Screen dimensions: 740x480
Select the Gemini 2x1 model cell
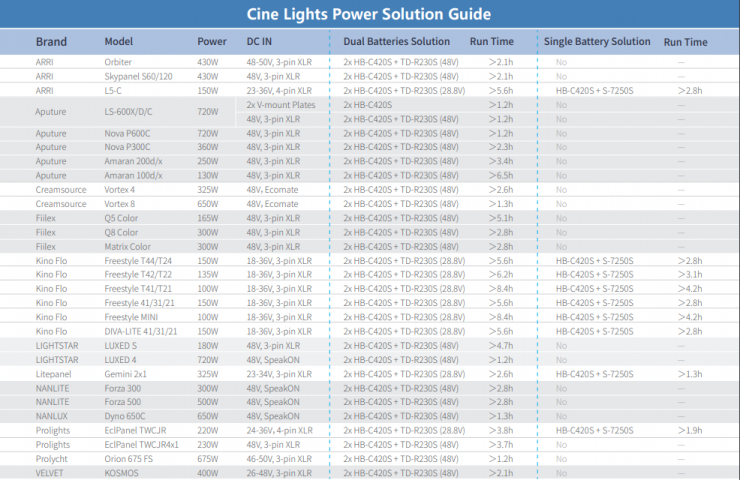tap(127, 373)
